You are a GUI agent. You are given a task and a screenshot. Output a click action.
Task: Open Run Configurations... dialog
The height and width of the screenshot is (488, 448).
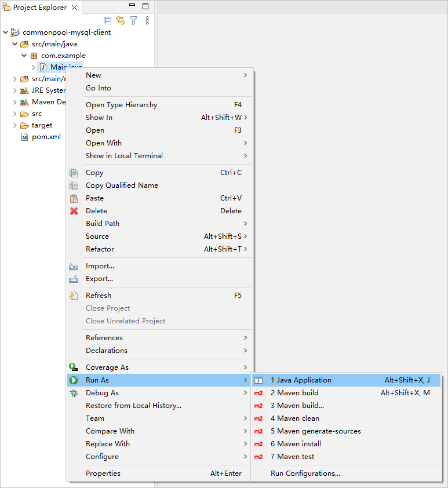point(305,474)
